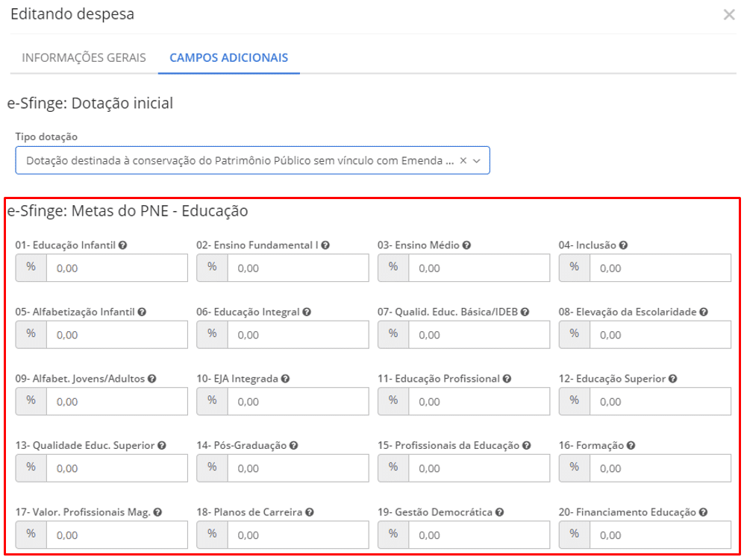
Task: Click help icon next to 04- Inclusão
Action: pyautogui.click(x=623, y=245)
